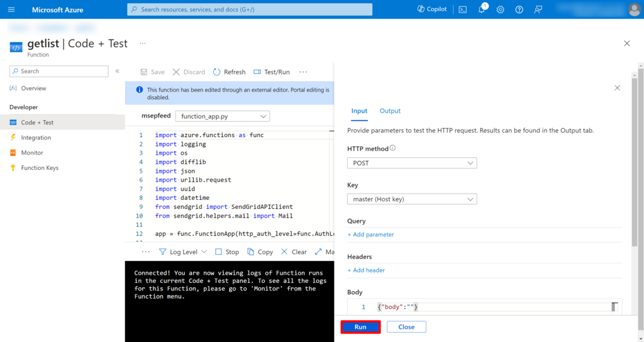Click the maximize log panel icon
Screen dimensions: 644x342
click(318, 251)
